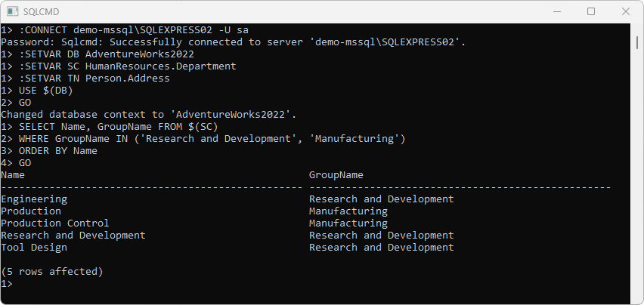The height and width of the screenshot is (305, 644).
Task: Click the USE $(DB) statement
Action: tap(37, 91)
